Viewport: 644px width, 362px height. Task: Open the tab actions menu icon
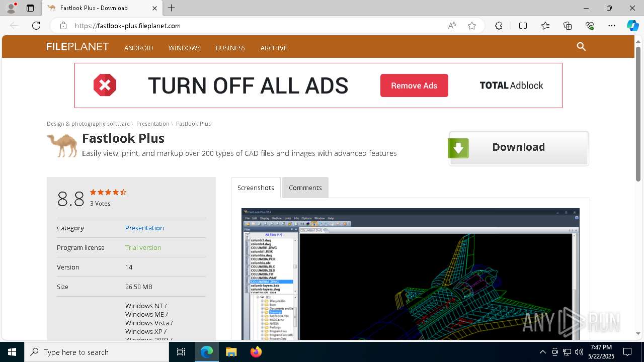[x=30, y=8]
